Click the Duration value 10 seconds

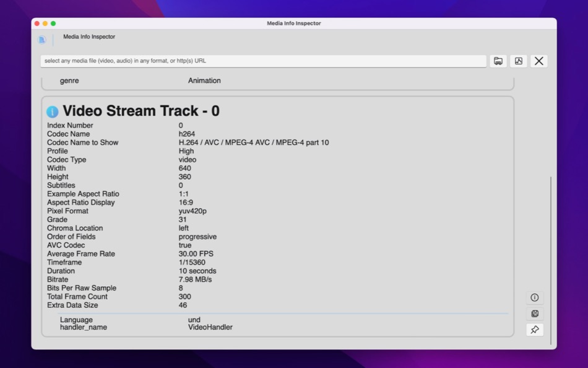tap(197, 271)
